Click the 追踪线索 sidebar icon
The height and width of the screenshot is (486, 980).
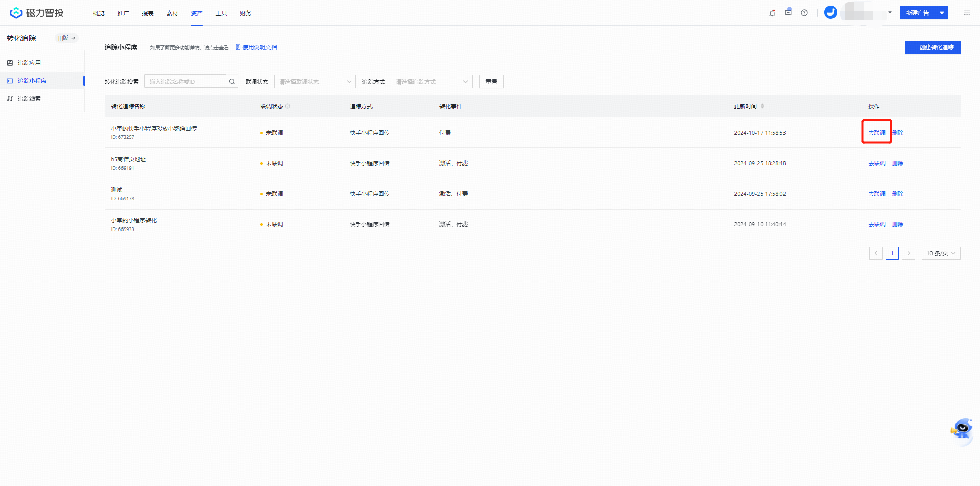[x=10, y=99]
